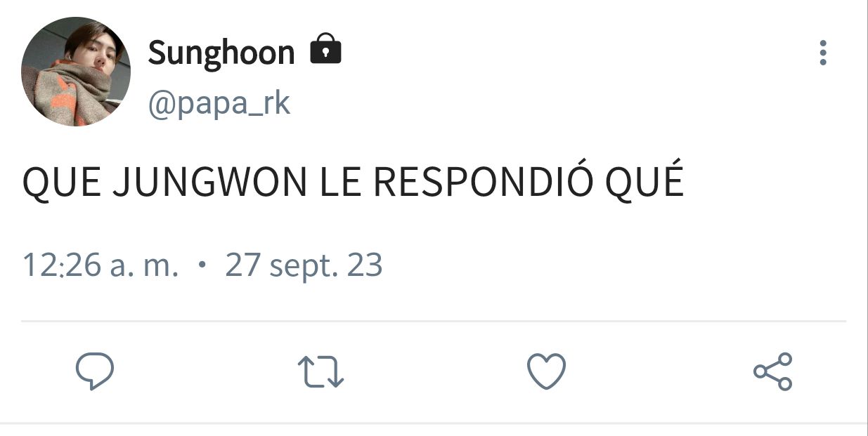868x436 pixels.
Task: Tap the padlock icon beside Sunghoon
Action: pos(325,49)
